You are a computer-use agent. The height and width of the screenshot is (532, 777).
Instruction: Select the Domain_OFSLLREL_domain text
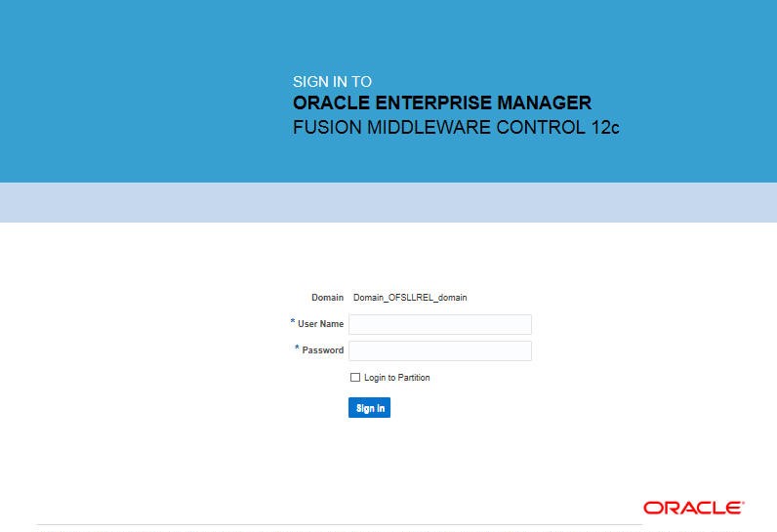click(x=410, y=297)
